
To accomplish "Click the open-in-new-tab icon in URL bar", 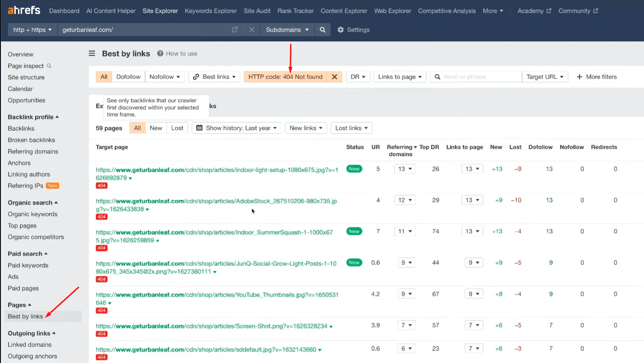I will click(235, 30).
